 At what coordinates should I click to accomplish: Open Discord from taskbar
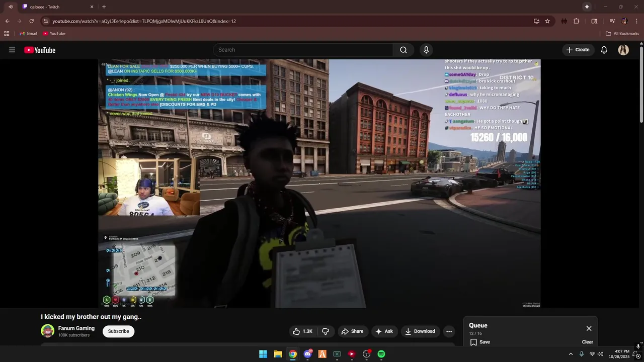point(307,354)
